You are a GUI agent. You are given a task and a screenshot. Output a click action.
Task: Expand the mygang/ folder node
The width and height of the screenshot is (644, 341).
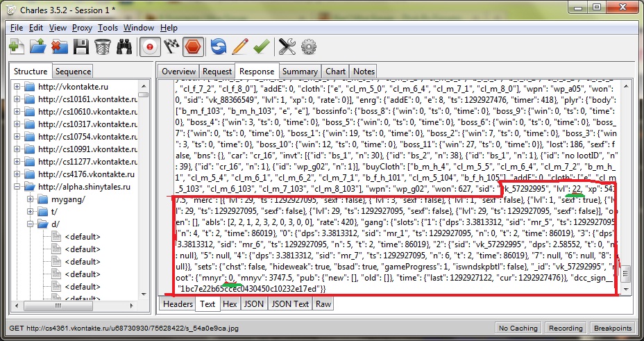coord(31,199)
